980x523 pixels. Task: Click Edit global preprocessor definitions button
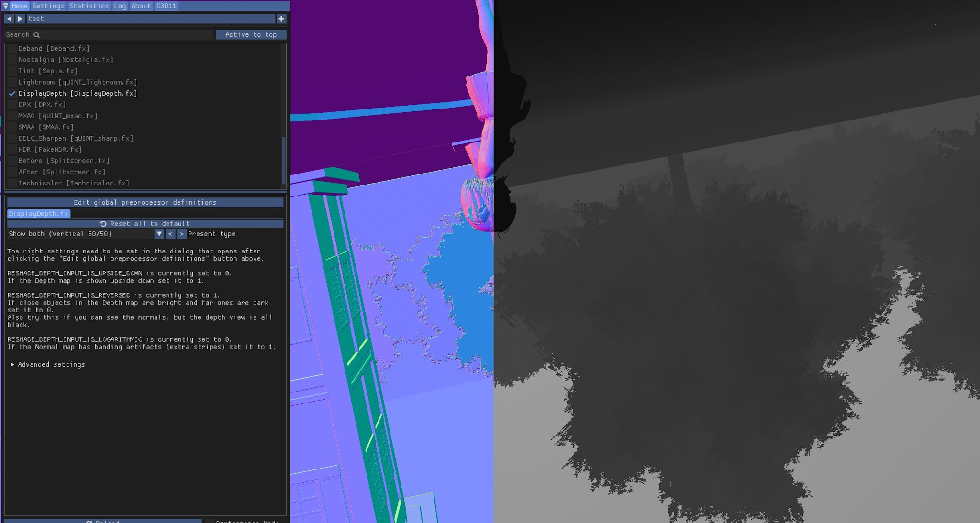(x=145, y=202)
